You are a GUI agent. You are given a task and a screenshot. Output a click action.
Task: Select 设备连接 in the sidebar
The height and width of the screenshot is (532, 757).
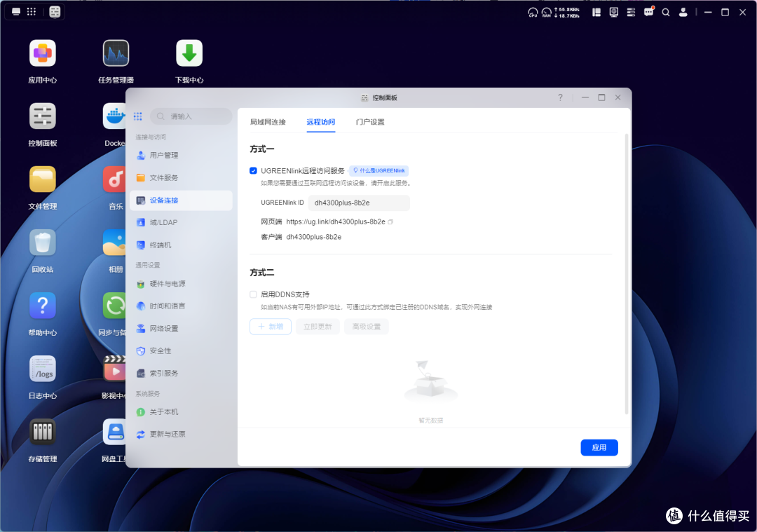(x=181, y=200)
